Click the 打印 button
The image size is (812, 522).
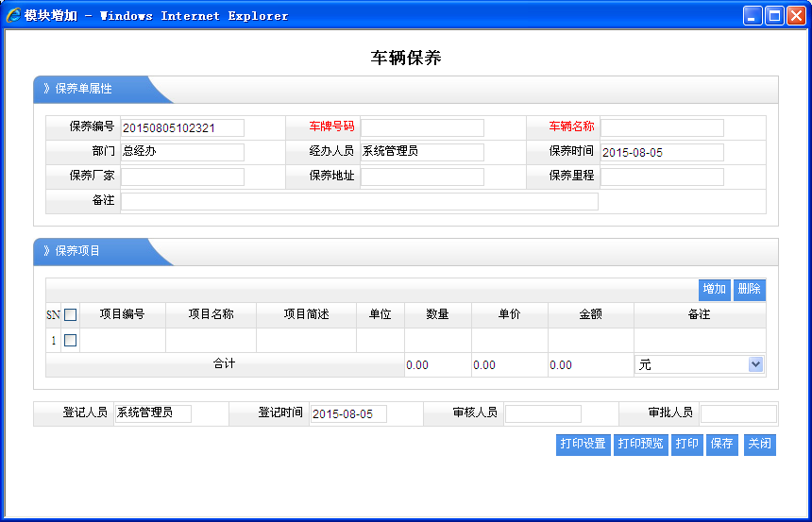[686, 444]
